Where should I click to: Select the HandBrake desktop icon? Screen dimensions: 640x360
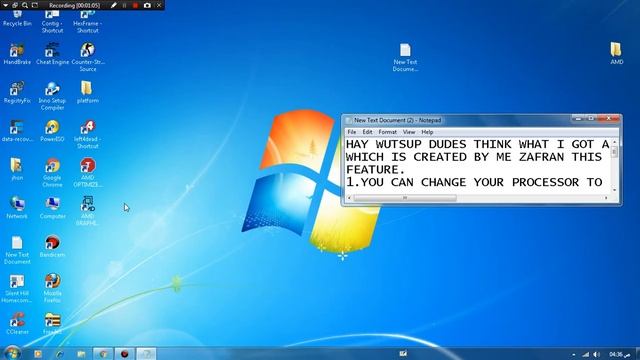17,54
